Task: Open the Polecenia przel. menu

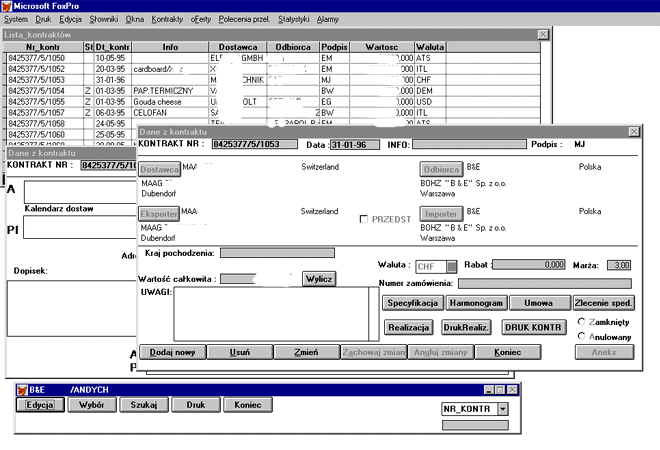Action: [244, 19]
